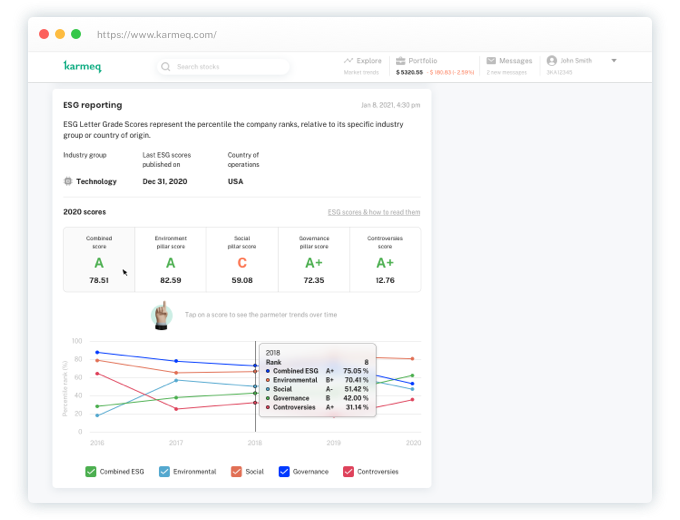This screenshot has height=520, width=680.
Task: Expand the user account dropdown arrow
Action: tap(614, 60)
